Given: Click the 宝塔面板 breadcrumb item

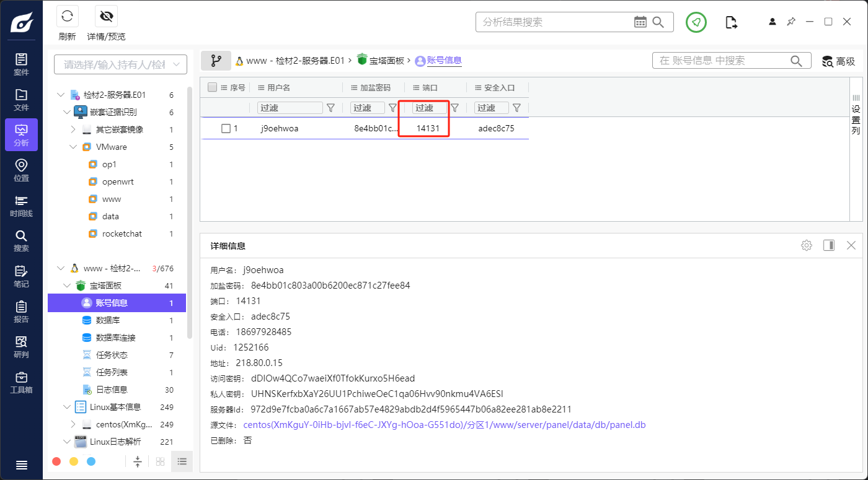Looking at the screenshot, I should point(386,61).
